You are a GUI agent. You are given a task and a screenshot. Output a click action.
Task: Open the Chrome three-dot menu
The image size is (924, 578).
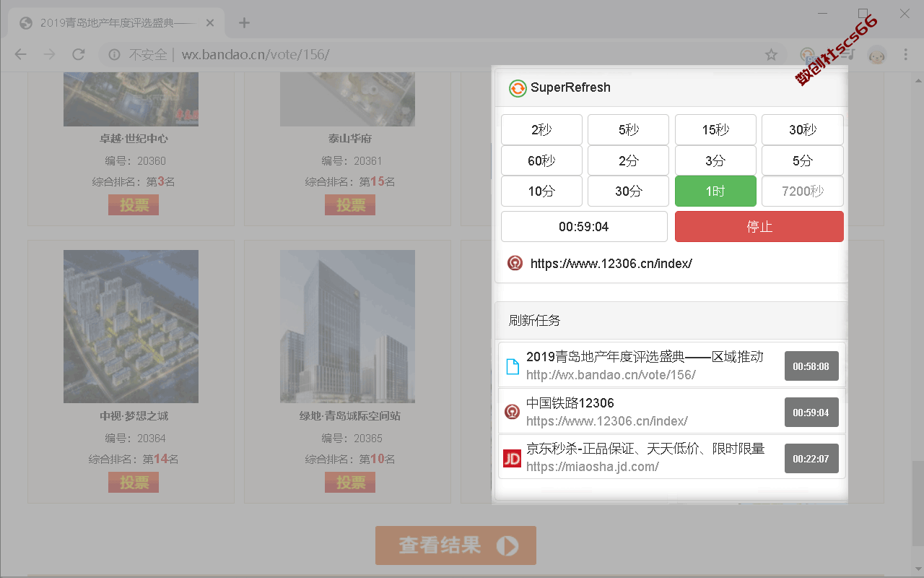coord(906,55)
